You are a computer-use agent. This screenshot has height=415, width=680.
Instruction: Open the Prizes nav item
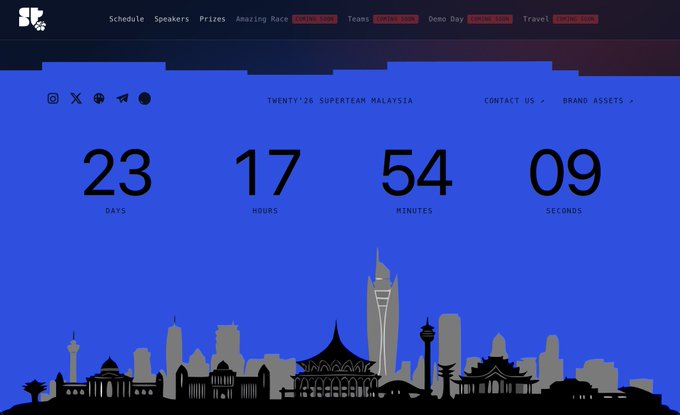pyautogui.click(x=212, y=19)
